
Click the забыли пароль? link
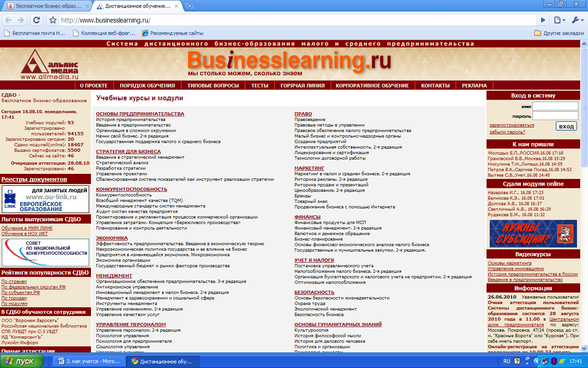pos(507,132)
